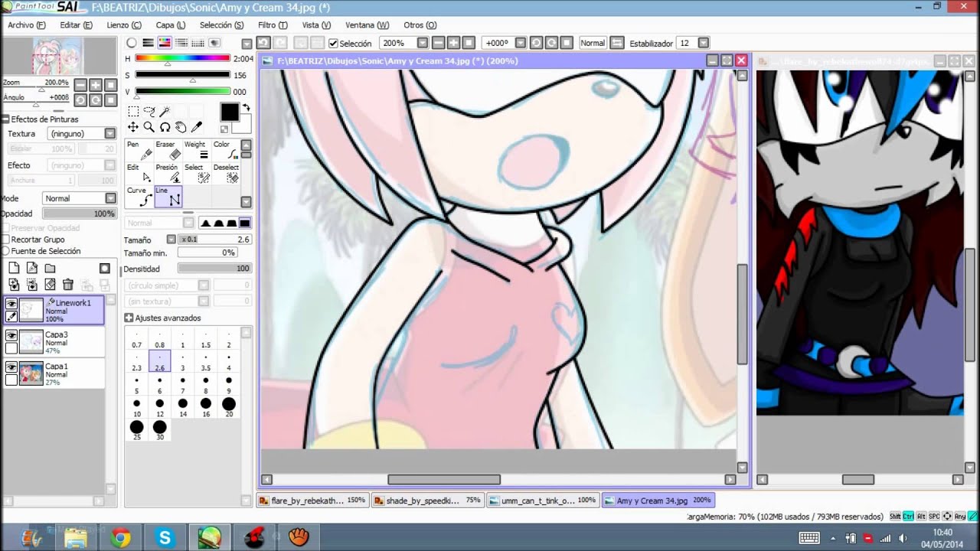Activate the rectangular selection tool
This screenshot has width=980, height=551.
tap(133, 112)
